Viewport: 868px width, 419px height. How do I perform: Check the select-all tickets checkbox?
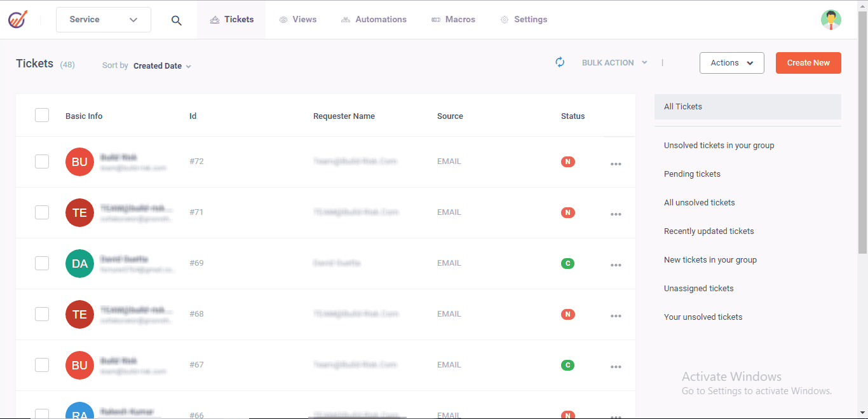[41, 115]
